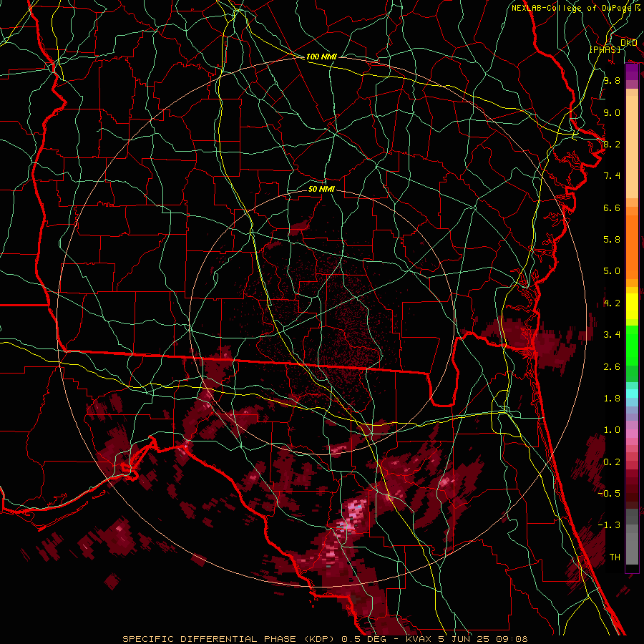Click the -1.3 legend scale value
Viewport: 644px width, 644px height.
point(609,525)
